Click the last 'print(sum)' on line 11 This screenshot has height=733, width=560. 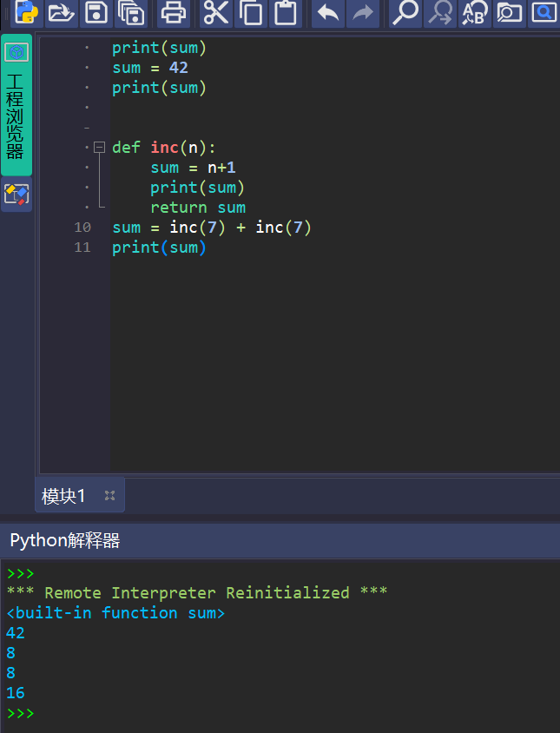click(x=159, y=248)
